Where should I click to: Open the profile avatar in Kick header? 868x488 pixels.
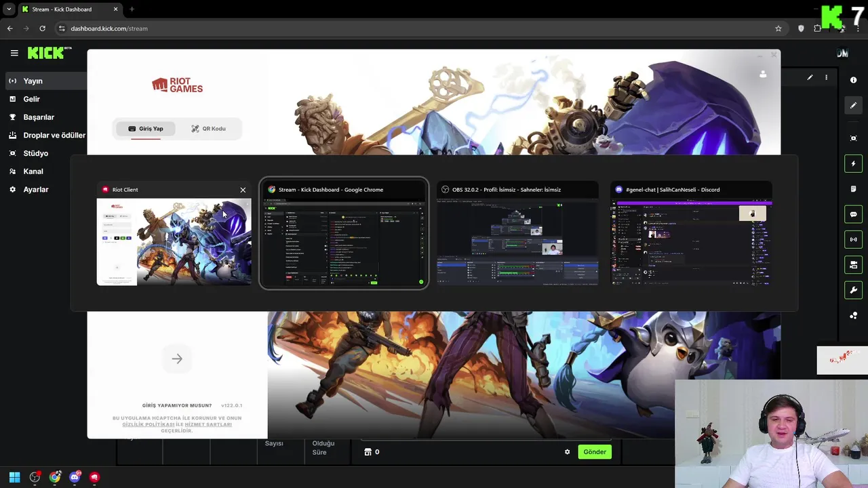click(x=842, y=53)
